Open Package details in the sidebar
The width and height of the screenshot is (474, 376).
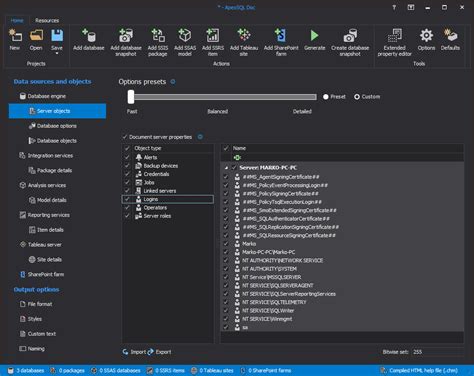point(54,170)
